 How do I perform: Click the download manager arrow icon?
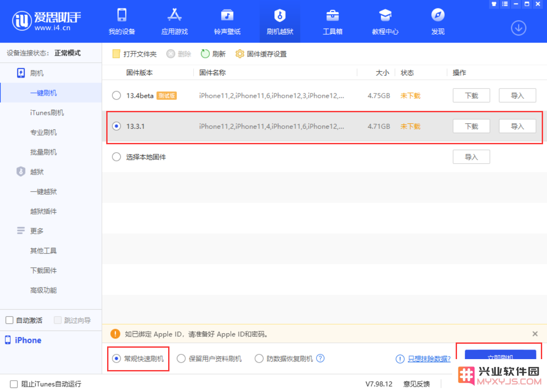(518, 28)
